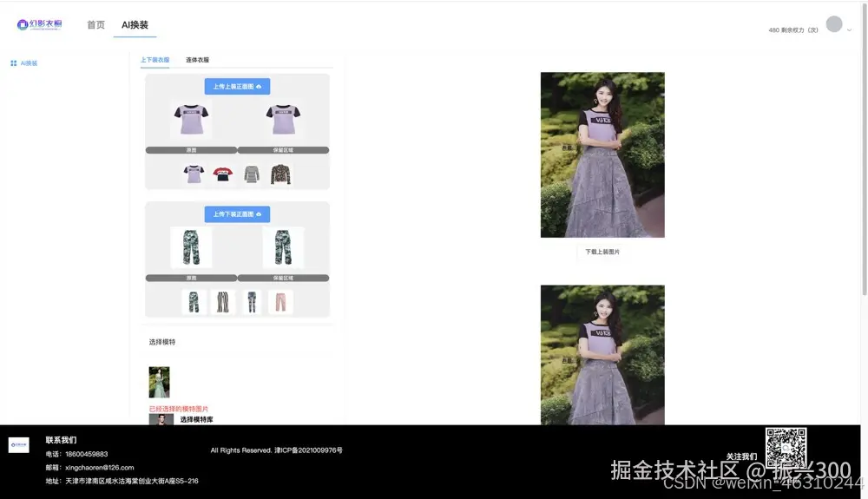Click the 保留区域 label under the pants
The height and width of the screenshot is (499, 868).
point(283,278)
